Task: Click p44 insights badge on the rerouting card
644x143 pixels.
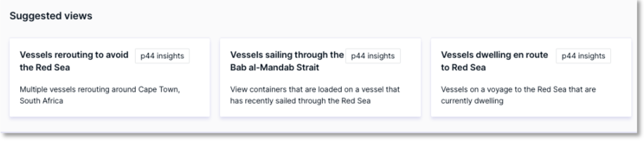Action: point(162,56)
